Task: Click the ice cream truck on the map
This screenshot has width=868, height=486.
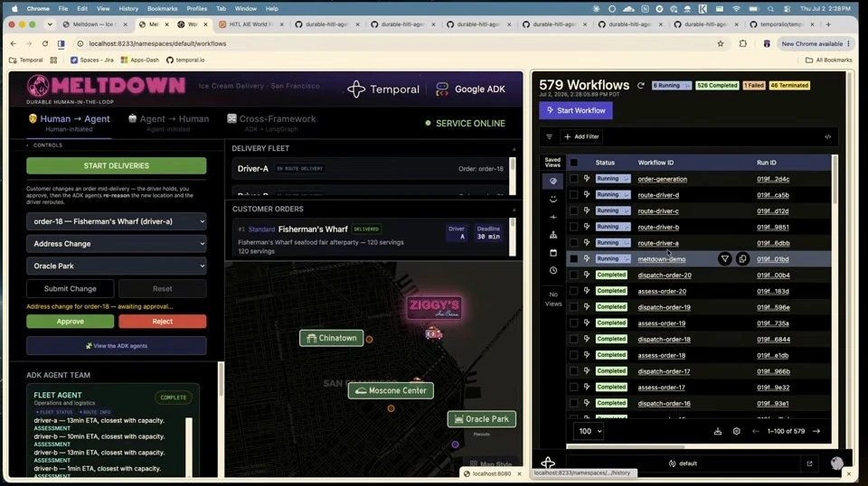Action: click(x=434, y=333)
